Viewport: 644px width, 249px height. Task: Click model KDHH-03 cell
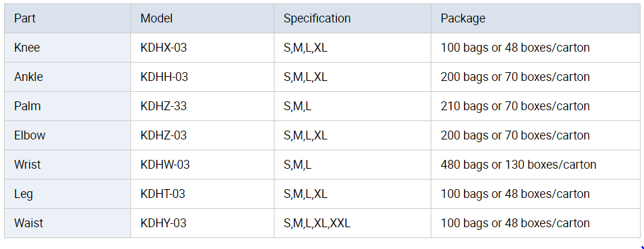tap(202, 77)
